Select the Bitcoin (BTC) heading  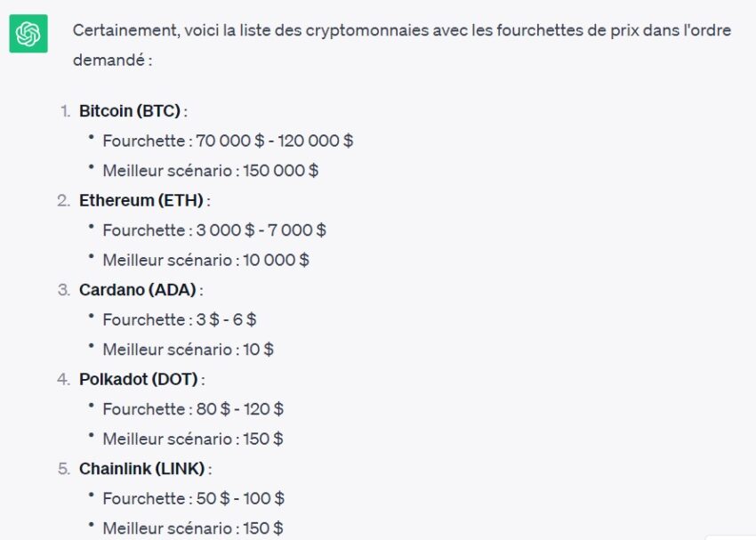click(130, 111)
